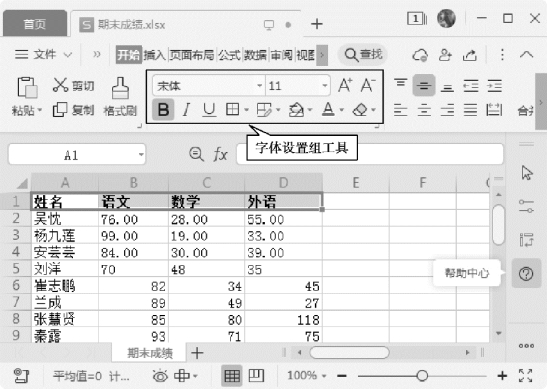This screenshot has width=547, height=389.
Task: Click the clear format eraser icon
Action: (x=360, y=110)
